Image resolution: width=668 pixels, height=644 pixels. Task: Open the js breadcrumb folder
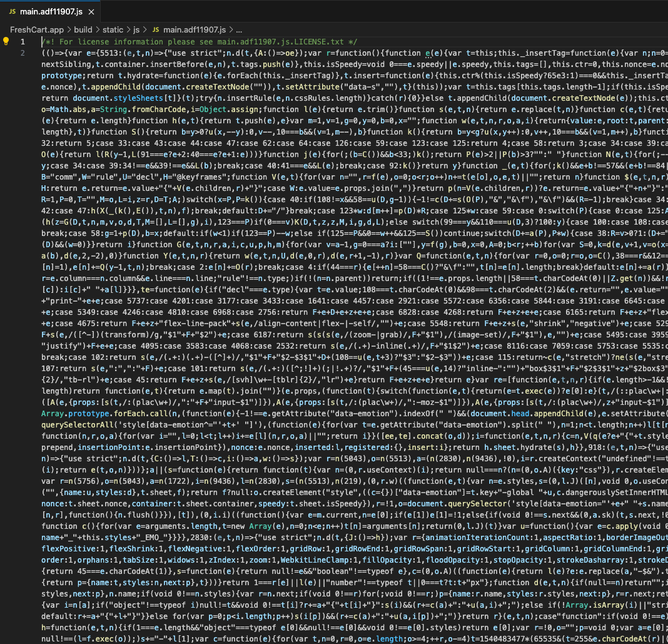[x=136, y=30]
